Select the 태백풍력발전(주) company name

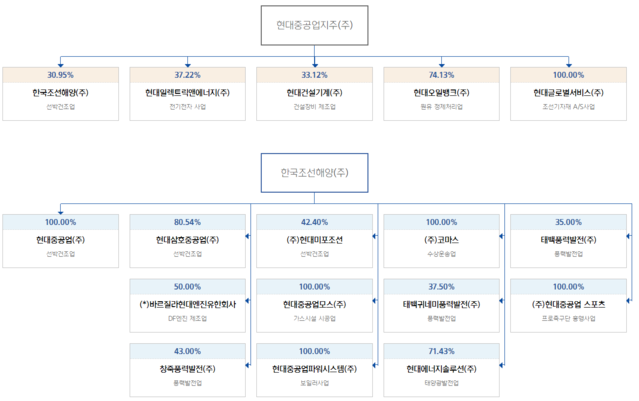pyautogui.click(x=568, y=240)
